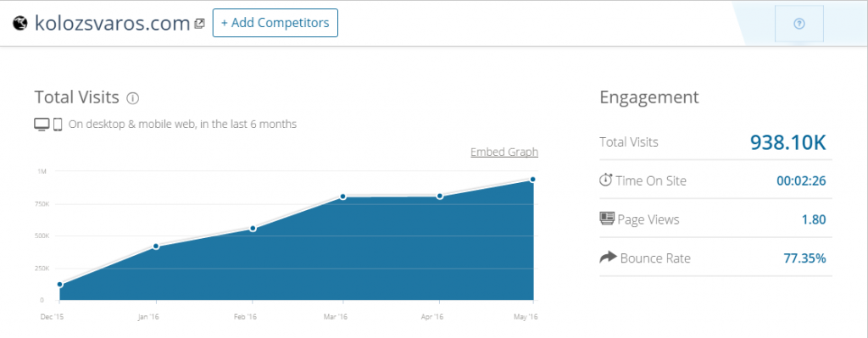Click the desktop monitor icon
868x338 pixels.
[x=42, y=125]
